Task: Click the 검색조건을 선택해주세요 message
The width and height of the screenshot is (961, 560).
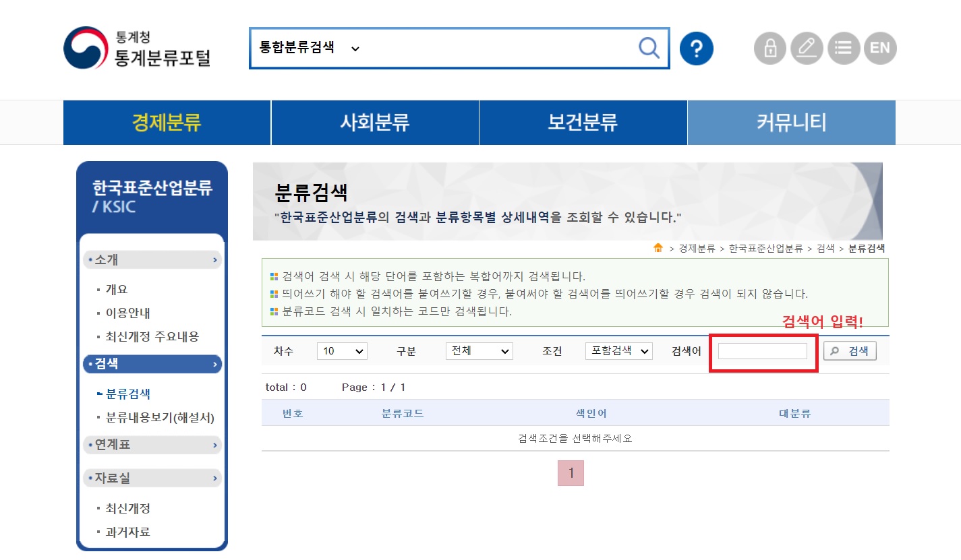Action: click(575, 439)
